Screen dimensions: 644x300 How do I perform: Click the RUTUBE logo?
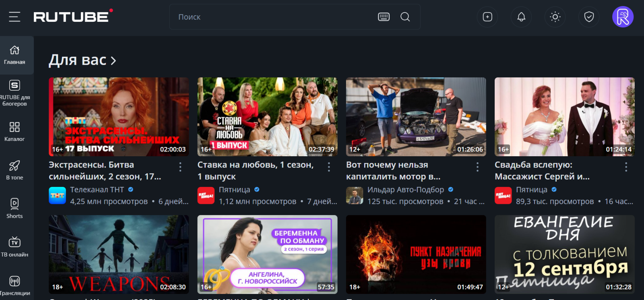tap(71, 17)
